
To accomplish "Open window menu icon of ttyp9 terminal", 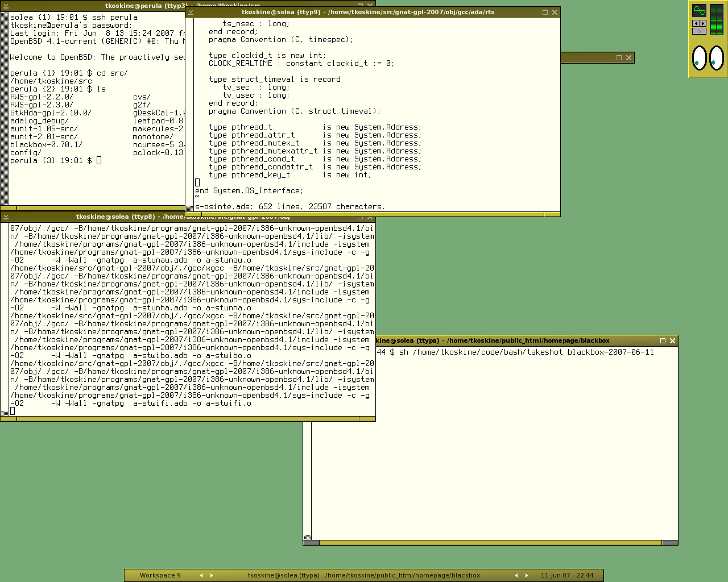I will [191, 12].
